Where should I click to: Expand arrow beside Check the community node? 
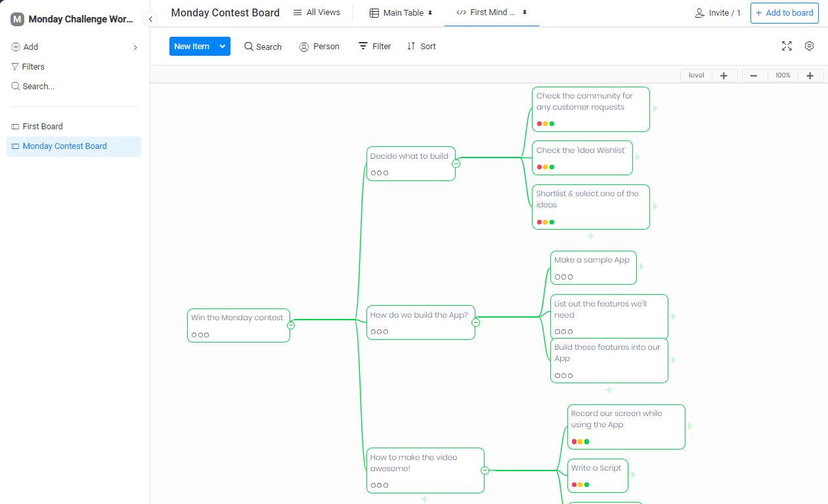(655, 108)
